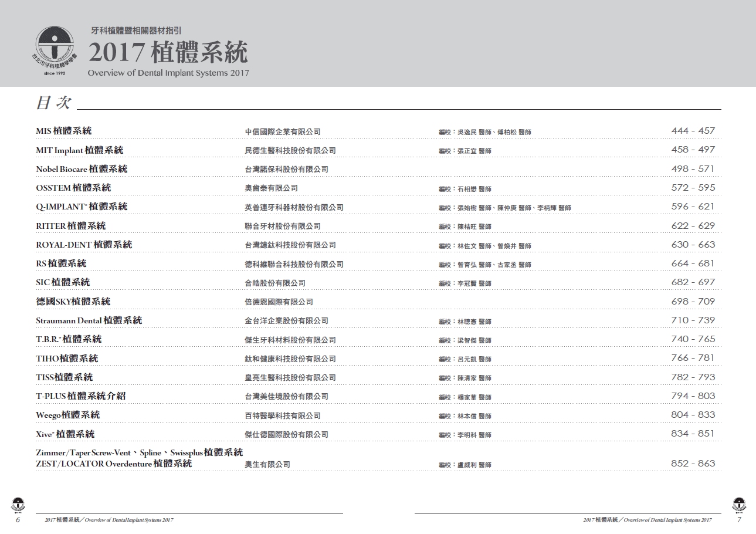Select the 'T-PLUS 植體系統介紹' row title
Viewport: 756px width, 534px height.
point(80,396)
